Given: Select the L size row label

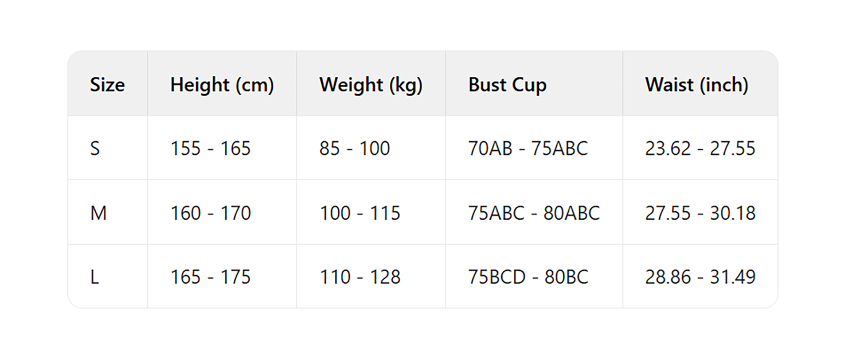Looking at the screenshot, I should [x=108, y=276].
